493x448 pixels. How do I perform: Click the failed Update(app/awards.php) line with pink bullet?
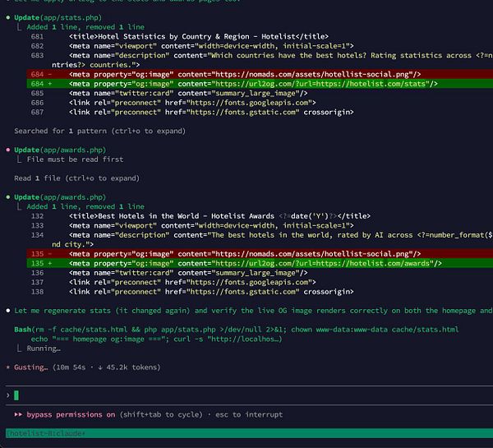60,150
